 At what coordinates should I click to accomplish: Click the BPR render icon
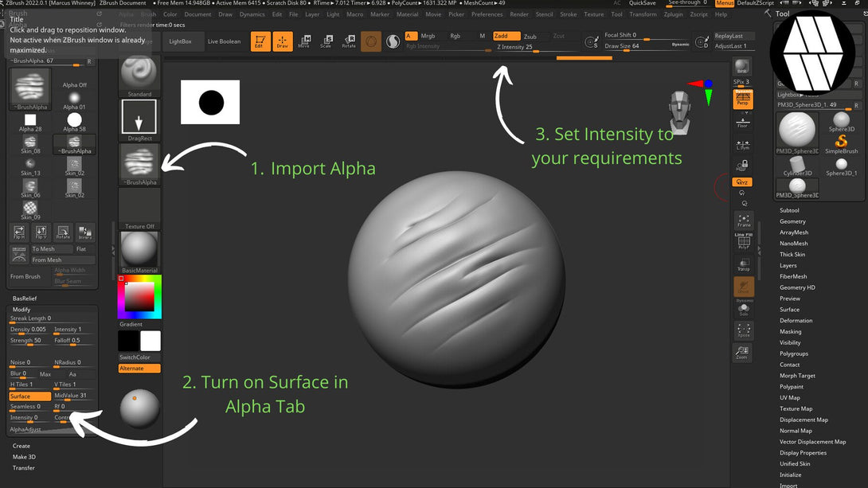[x=742, y=67]
